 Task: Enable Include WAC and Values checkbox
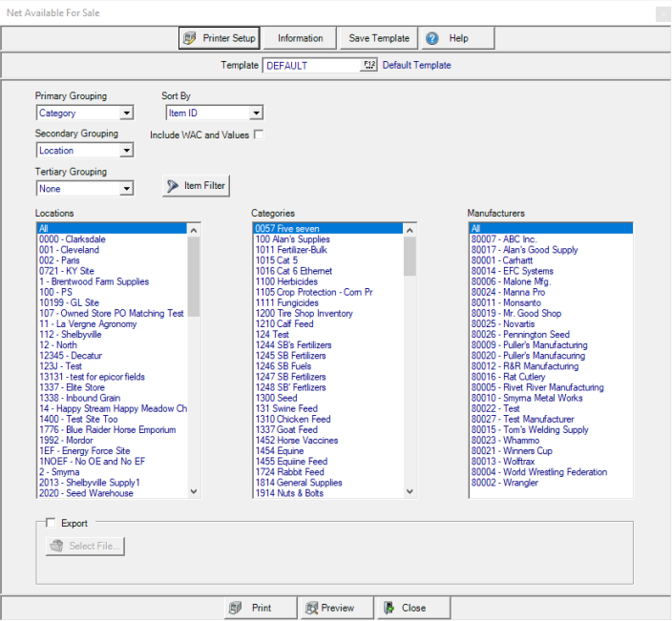pos(258,135)
